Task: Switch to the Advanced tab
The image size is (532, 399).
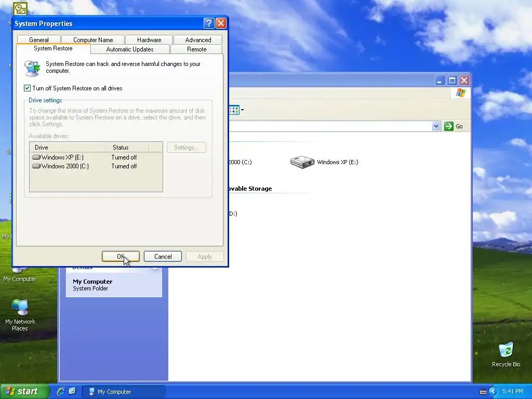Action: coord(198,39)
